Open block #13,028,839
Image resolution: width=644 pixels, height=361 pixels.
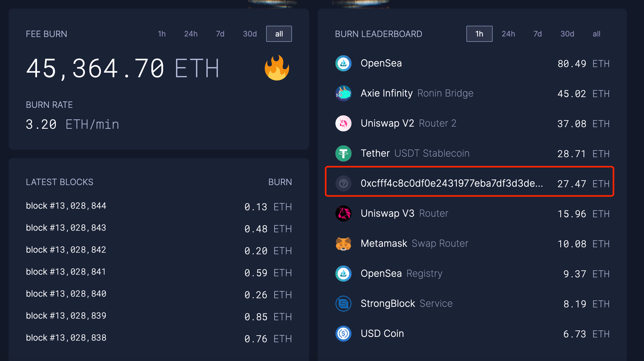(66, 316)
